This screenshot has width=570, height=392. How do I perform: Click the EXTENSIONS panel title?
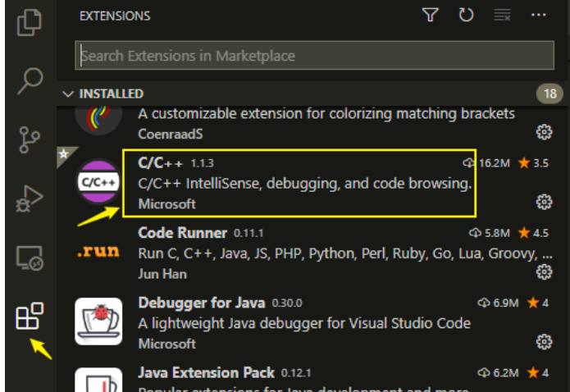click(x=115, y=16)
